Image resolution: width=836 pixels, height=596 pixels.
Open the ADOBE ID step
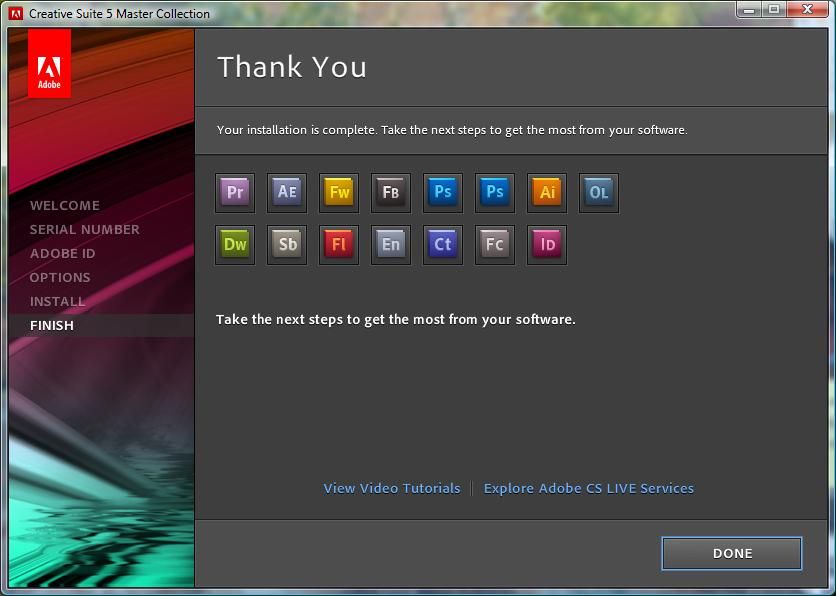coord(62,253)
